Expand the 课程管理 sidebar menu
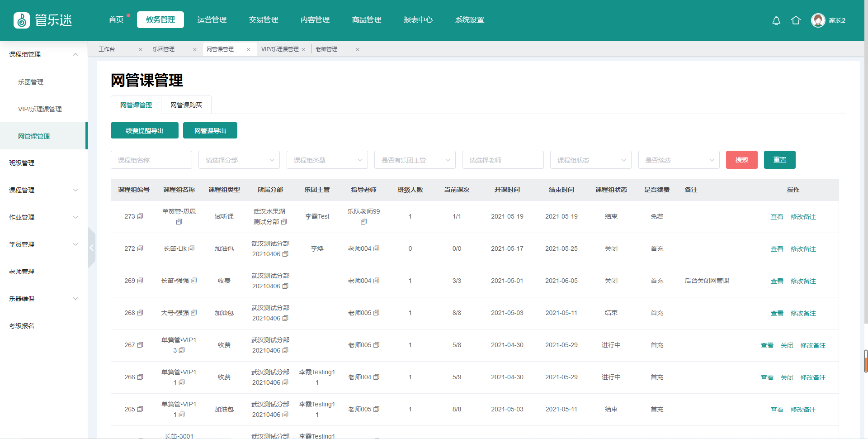The width and height of the screenshot is (868, 439). [43, 190]
